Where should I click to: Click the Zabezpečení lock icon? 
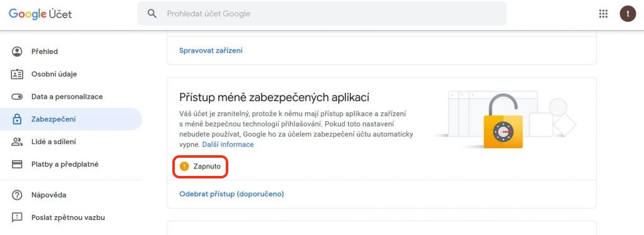pos(17,119)
